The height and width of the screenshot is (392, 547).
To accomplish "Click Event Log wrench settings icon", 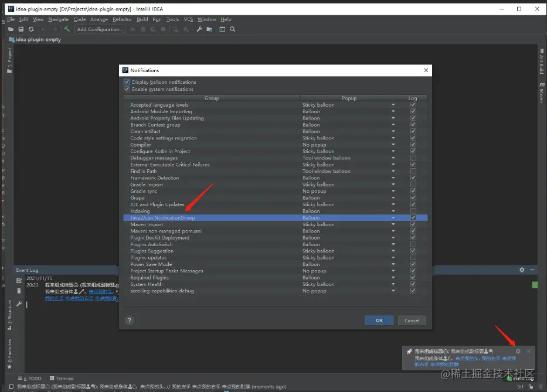I will pyautogui.click(x=19, y=304).
